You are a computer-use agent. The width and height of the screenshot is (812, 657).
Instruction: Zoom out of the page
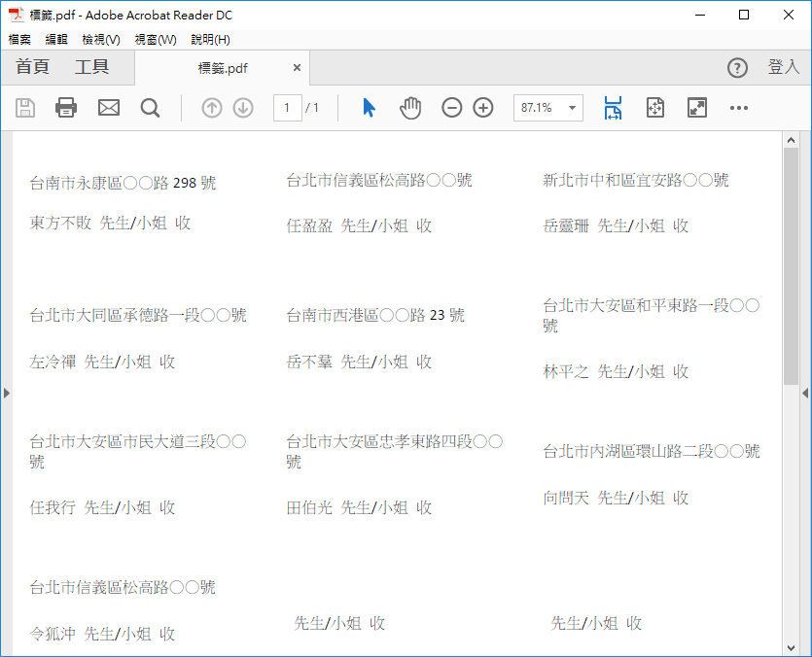451,108
